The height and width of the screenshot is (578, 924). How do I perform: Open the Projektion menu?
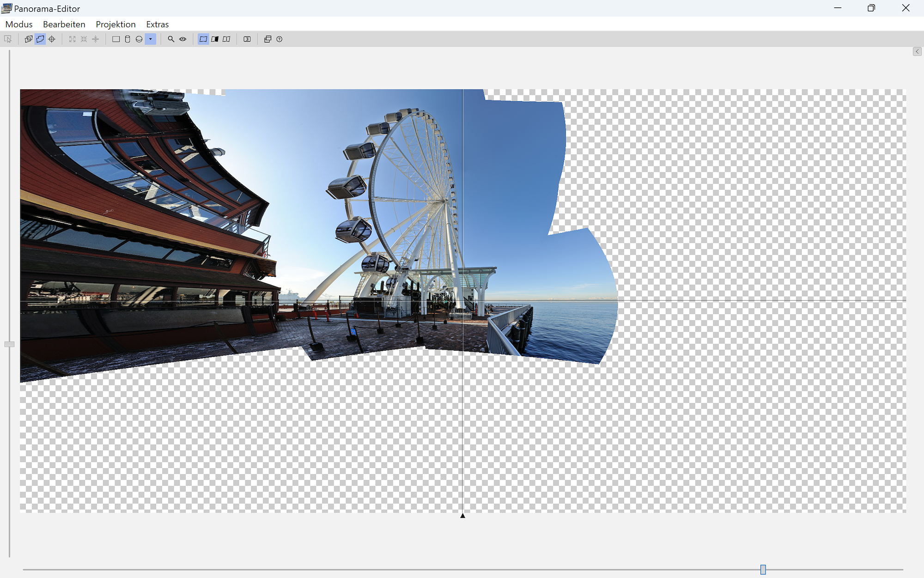115,24
